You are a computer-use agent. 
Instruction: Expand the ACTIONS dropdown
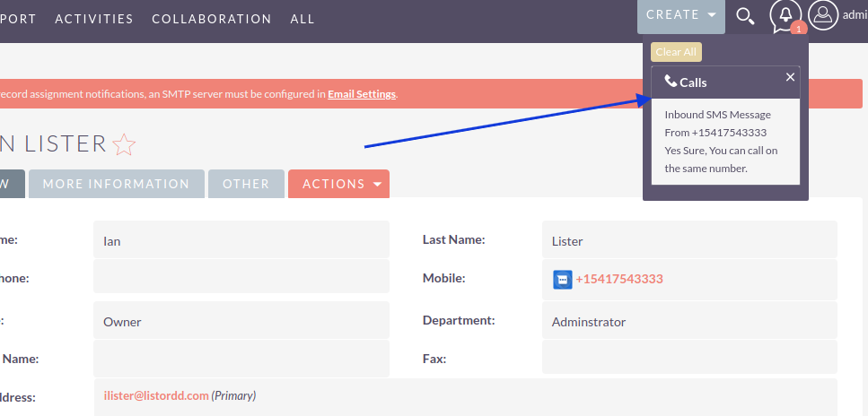point(338,184)
